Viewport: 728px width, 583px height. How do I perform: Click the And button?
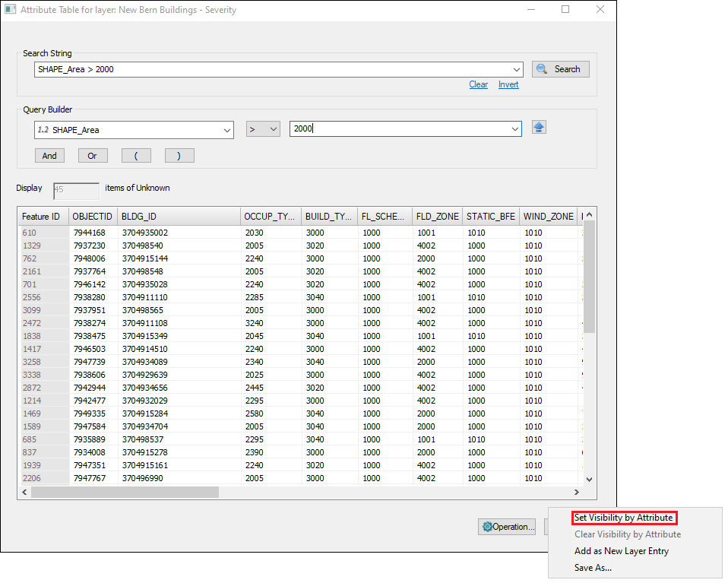(x=49, y=156)
